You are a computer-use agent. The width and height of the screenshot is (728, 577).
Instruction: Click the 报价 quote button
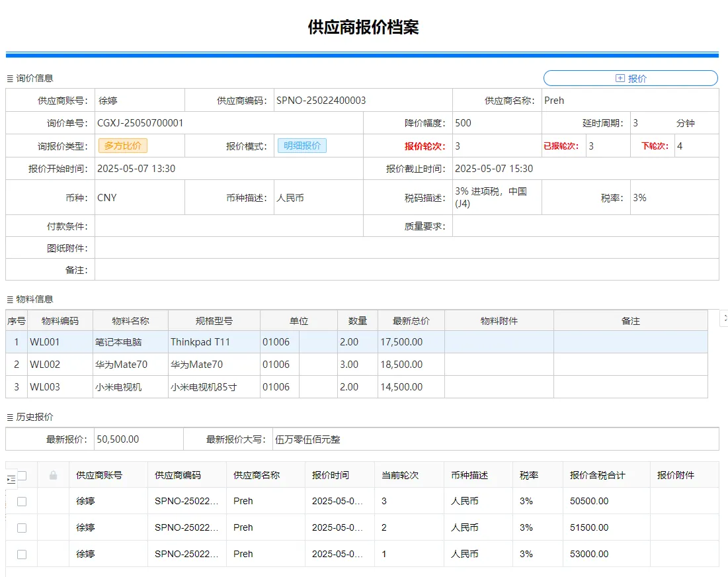[x=631, y=79]
